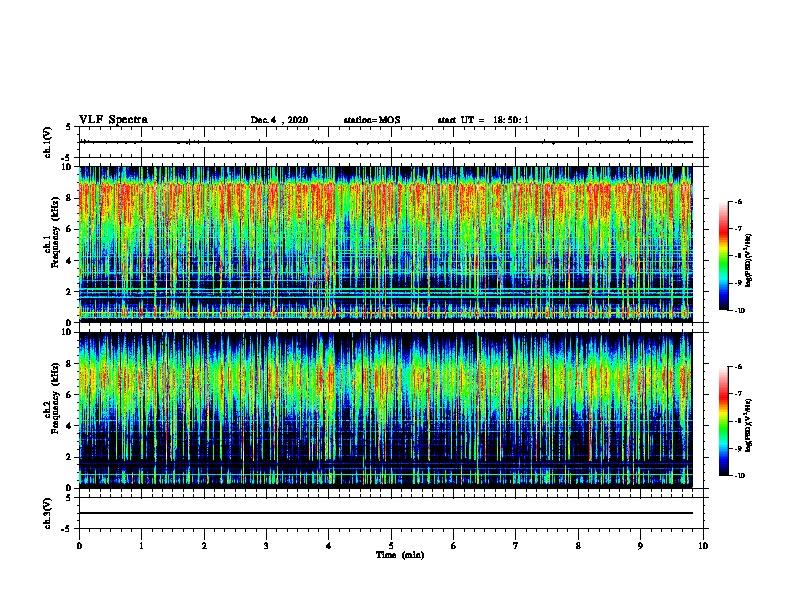
Task: Click inside the ch.2 spectrogram panel
Action: (x=386, y=410)
